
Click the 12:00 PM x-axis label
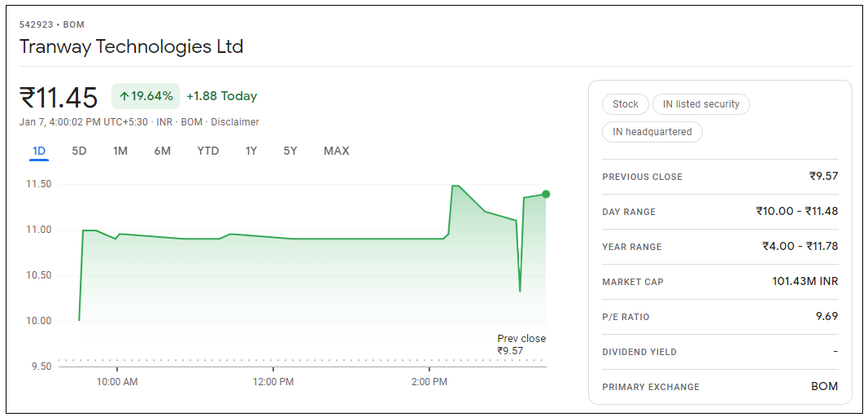273,382
